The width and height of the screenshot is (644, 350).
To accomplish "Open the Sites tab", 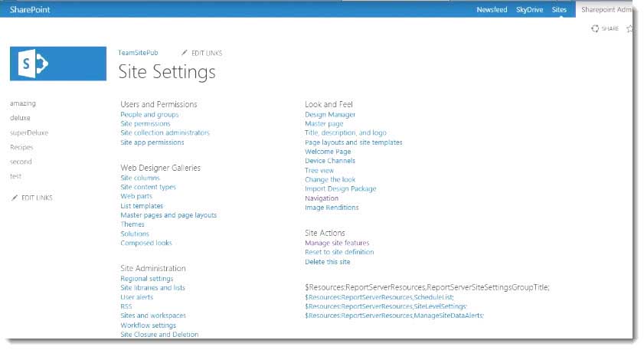I will click(x=559, y=9).
